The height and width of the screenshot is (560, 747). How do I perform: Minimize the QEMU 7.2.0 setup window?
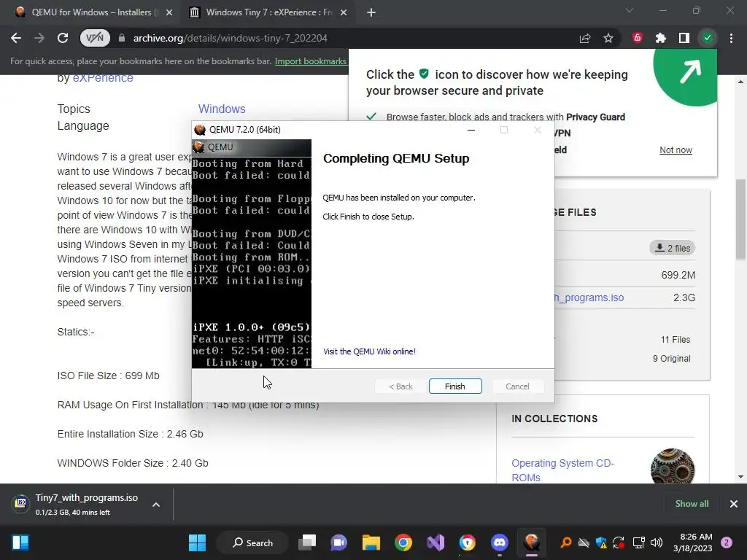point(471,130)
